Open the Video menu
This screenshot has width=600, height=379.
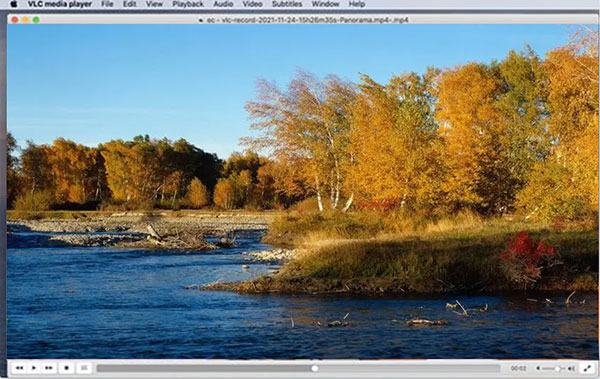pos(252,4)
